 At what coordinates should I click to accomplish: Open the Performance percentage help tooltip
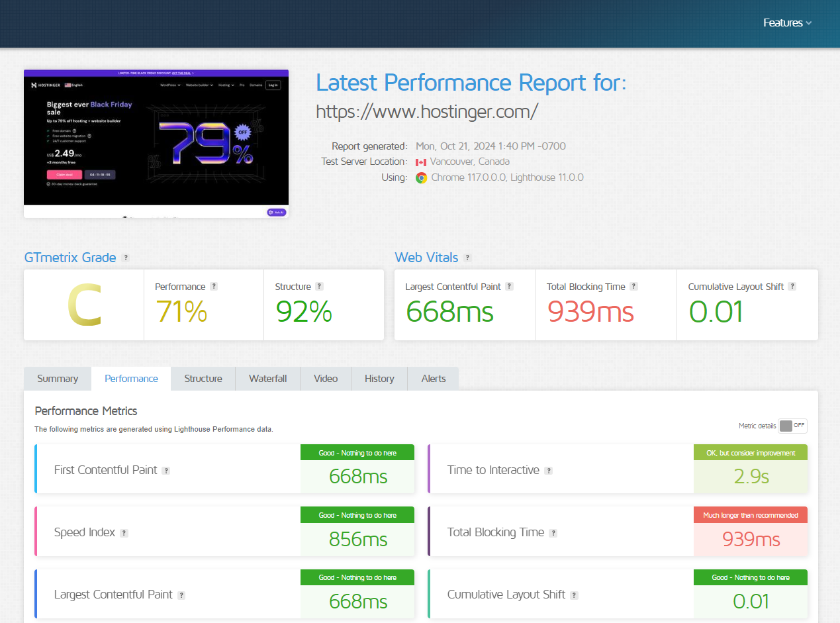[x=213, y=286]
